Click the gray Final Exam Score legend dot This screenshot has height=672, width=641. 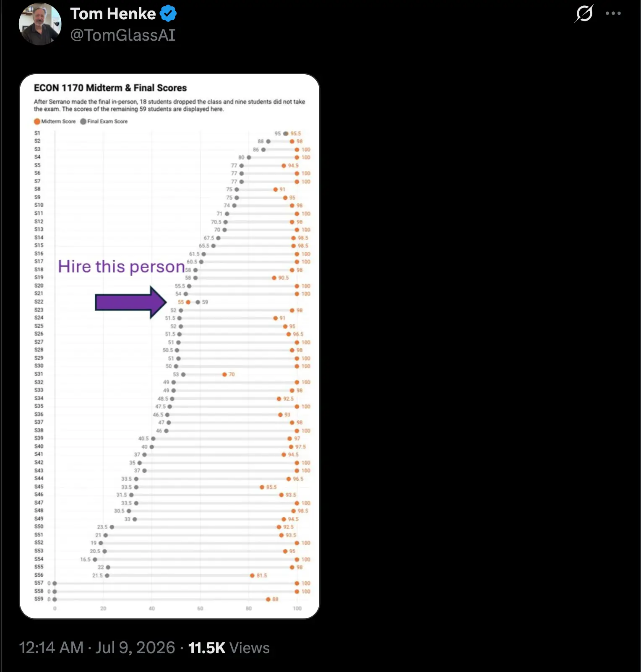83,122
